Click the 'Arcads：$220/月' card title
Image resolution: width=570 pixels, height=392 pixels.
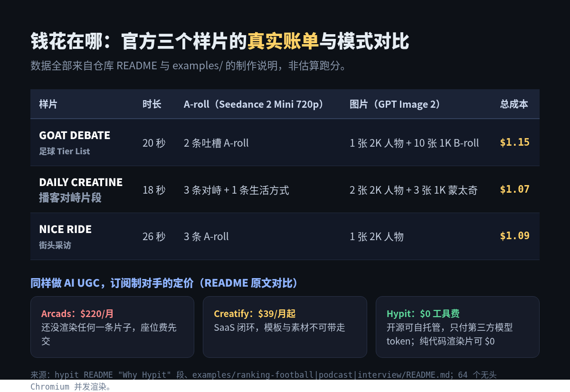tap(77, 314)
